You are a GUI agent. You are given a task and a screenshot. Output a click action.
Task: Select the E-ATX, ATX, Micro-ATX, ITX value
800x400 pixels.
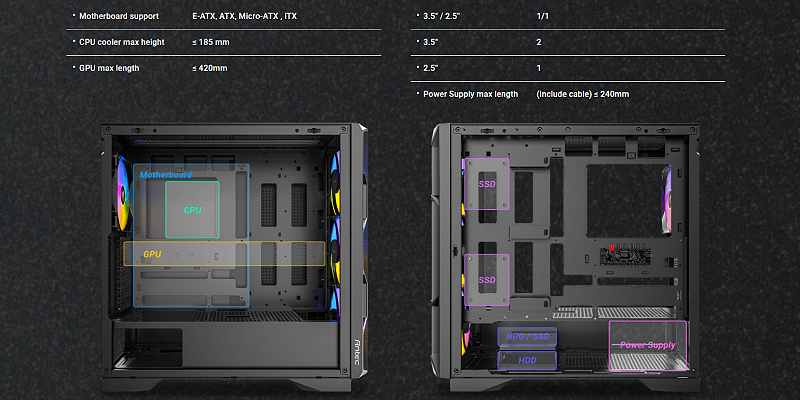[244, 18]
